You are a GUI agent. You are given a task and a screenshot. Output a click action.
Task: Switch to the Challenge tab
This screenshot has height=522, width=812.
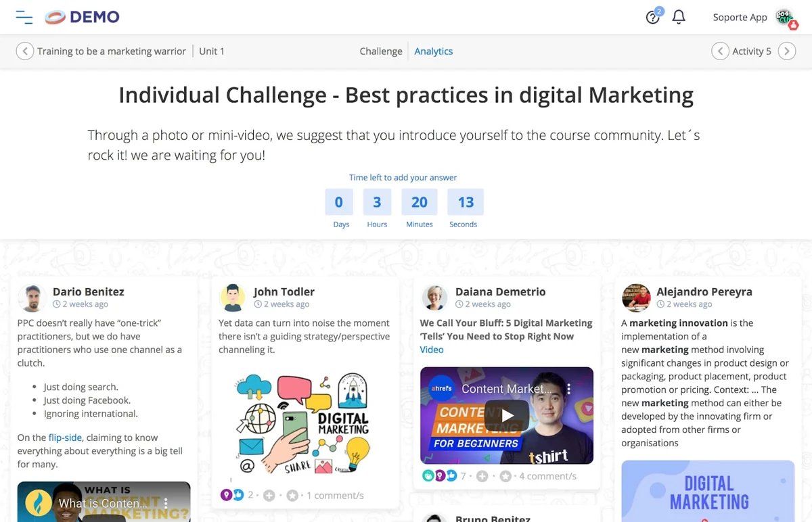(381, 51)
